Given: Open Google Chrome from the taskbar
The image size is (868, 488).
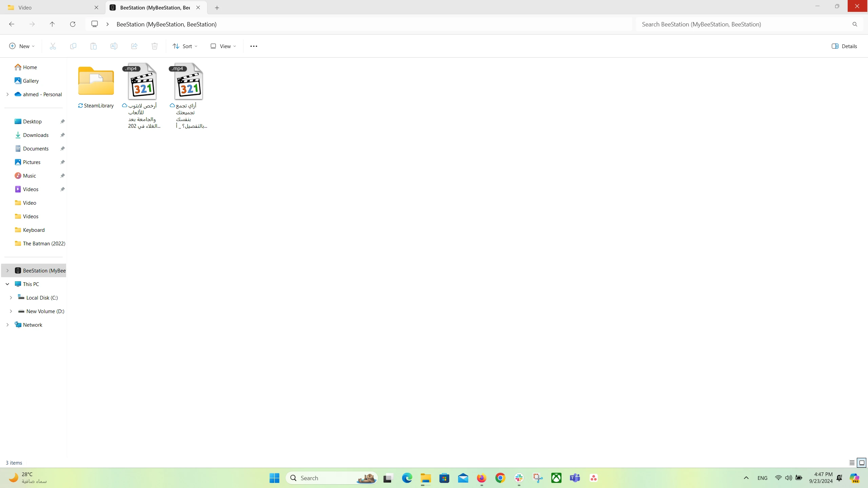Looking at the screenshot, I should [x=500, y=478].
